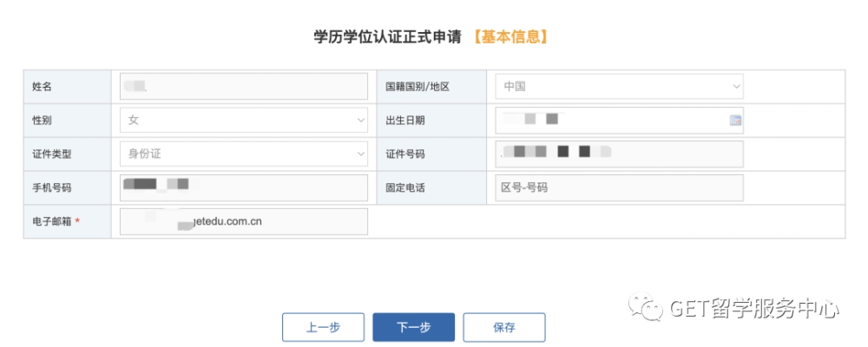Click the 上一步 button
Viewport: 868px width, 347px height.
tap(323, 327)
